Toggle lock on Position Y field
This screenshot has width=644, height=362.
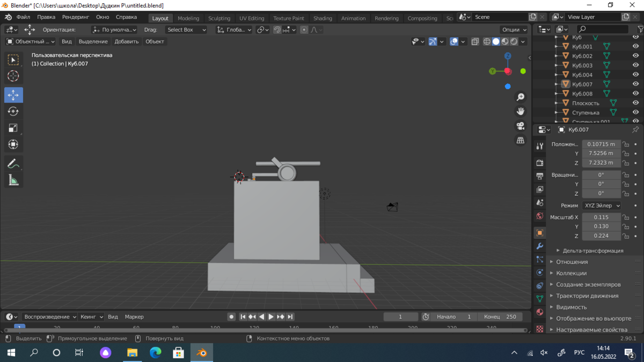tap(626, 153)
